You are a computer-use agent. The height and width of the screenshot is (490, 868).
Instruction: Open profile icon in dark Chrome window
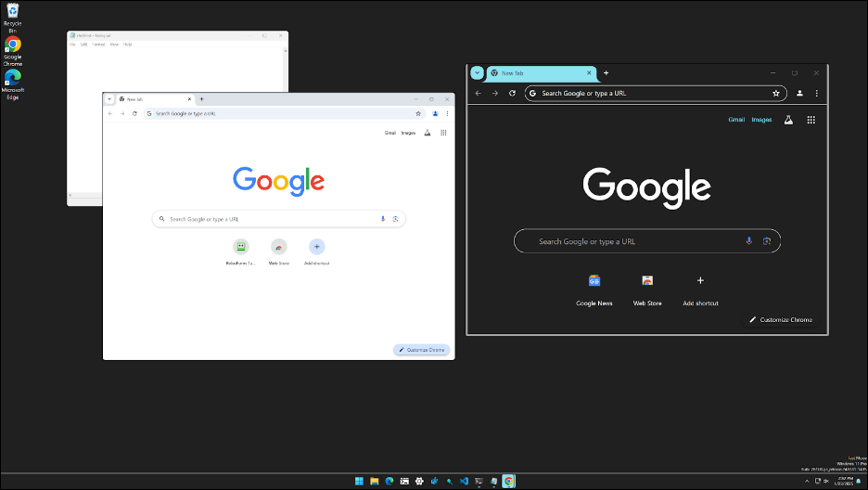pos(799,94)
